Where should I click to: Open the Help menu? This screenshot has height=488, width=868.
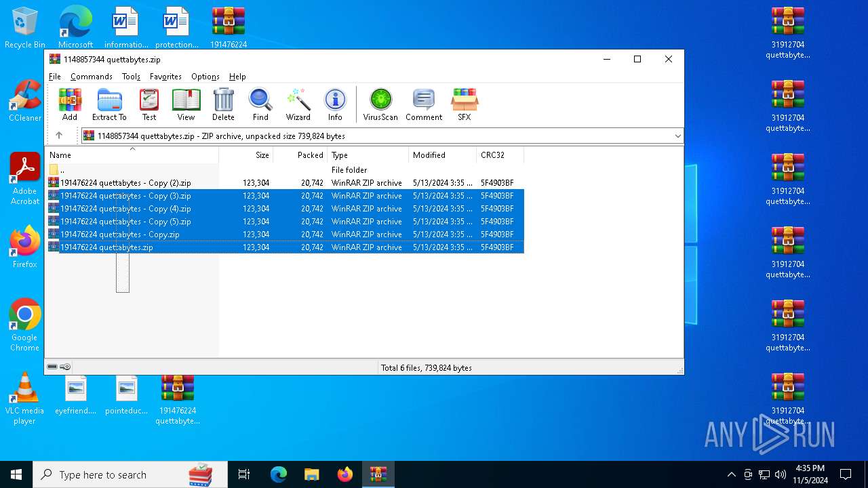[x=237, y=77]
